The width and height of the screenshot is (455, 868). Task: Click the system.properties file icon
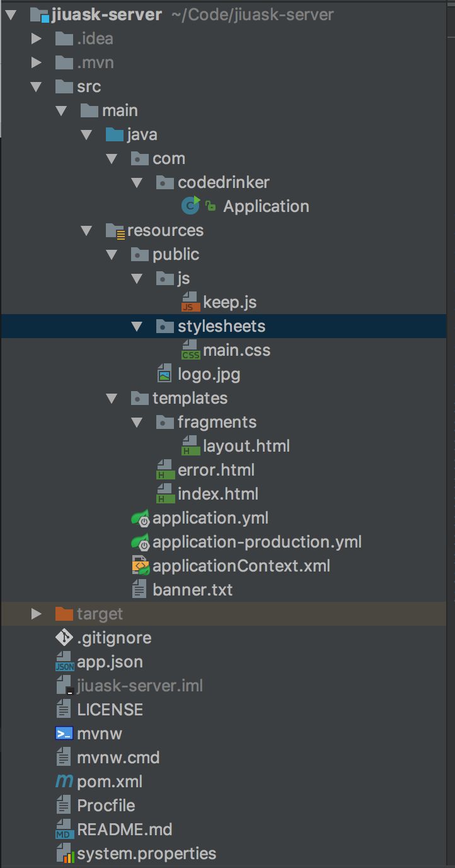pyautogui.click(x=64, y=853)
